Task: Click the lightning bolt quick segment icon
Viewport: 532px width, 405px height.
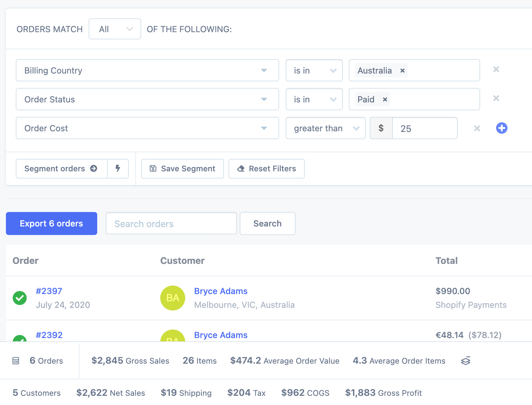Action: (118, 169)
